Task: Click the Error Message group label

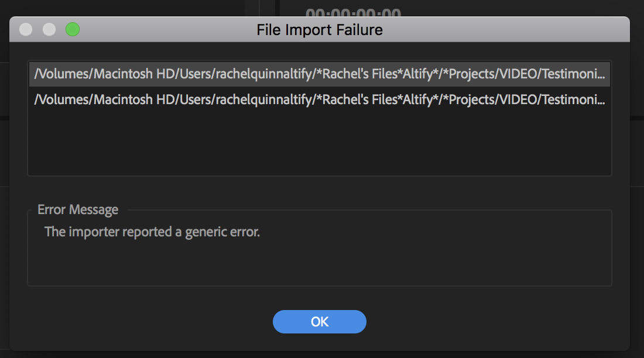Action: [x=78, y=209]
